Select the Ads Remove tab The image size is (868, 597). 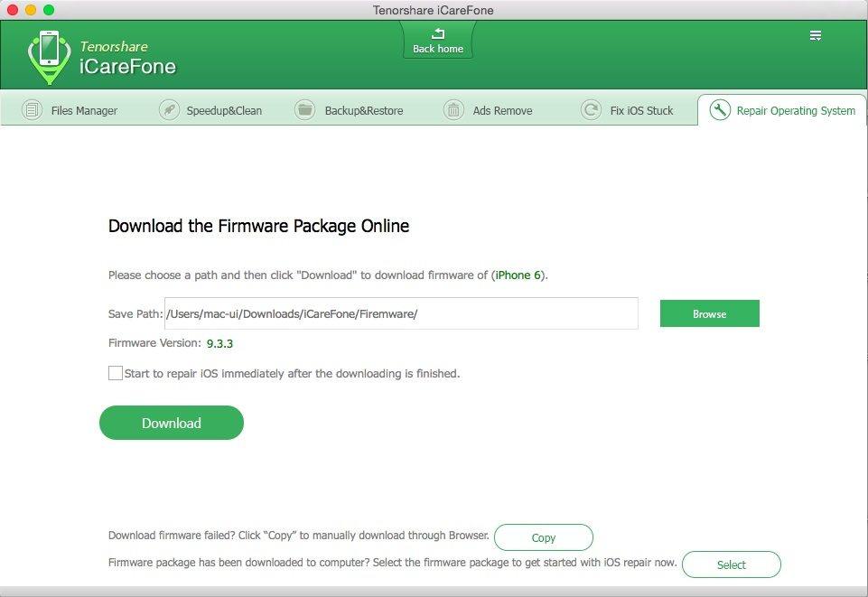click(x=489, y=110)
